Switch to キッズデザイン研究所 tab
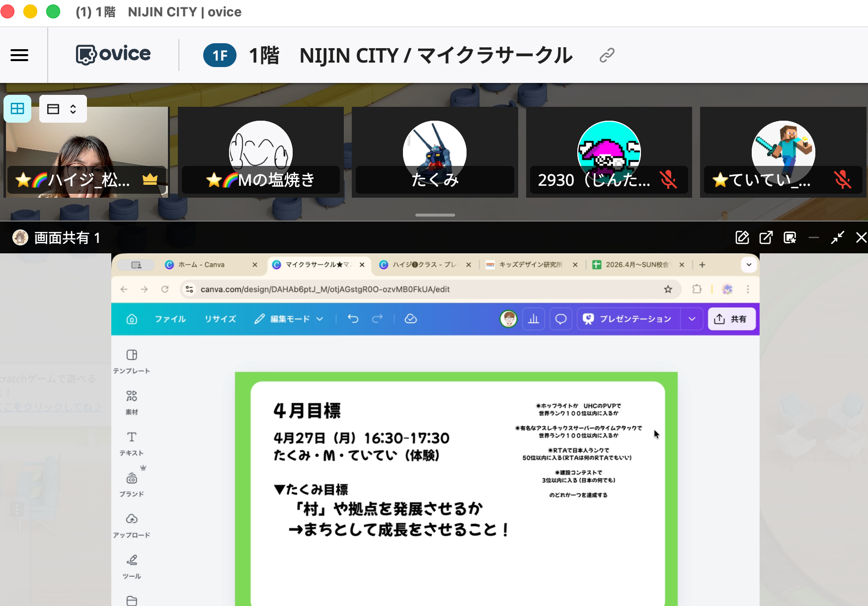 click(530, 265)
